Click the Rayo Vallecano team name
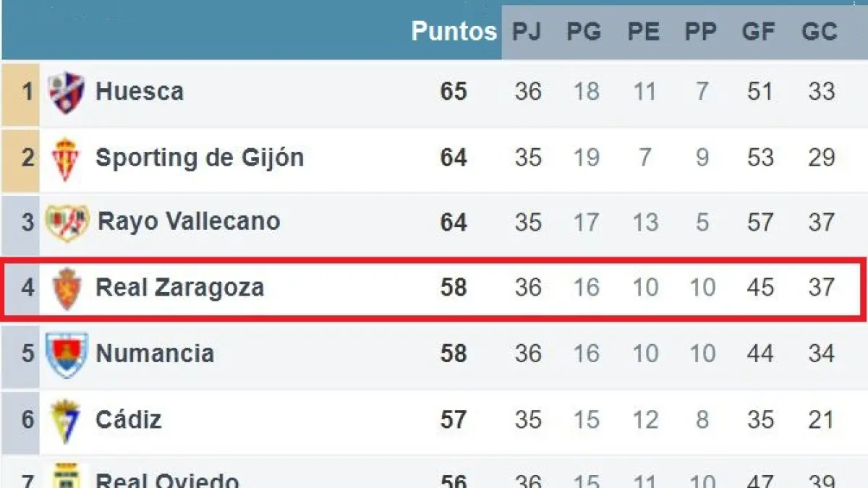 tap(189, 221)
